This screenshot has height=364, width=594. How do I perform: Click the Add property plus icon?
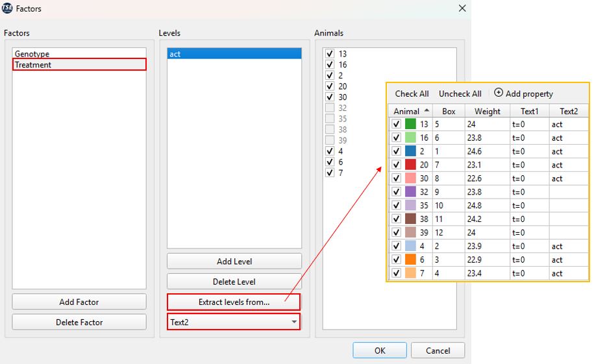499,93
